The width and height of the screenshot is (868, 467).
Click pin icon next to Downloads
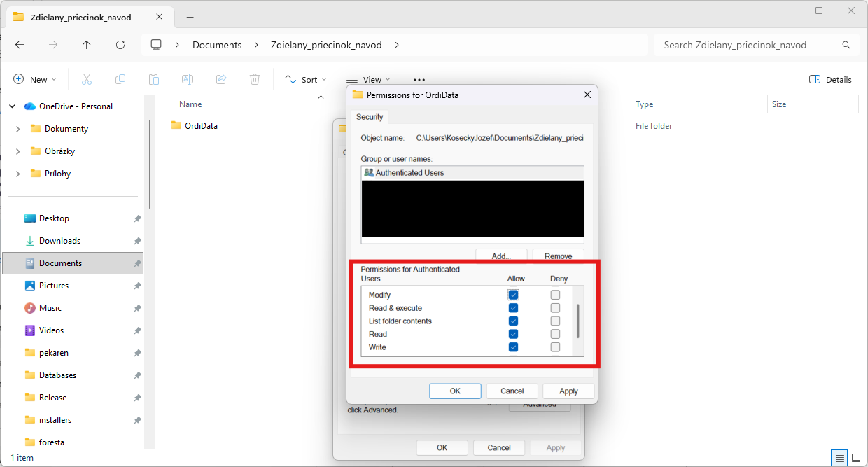tap(137, 241)
